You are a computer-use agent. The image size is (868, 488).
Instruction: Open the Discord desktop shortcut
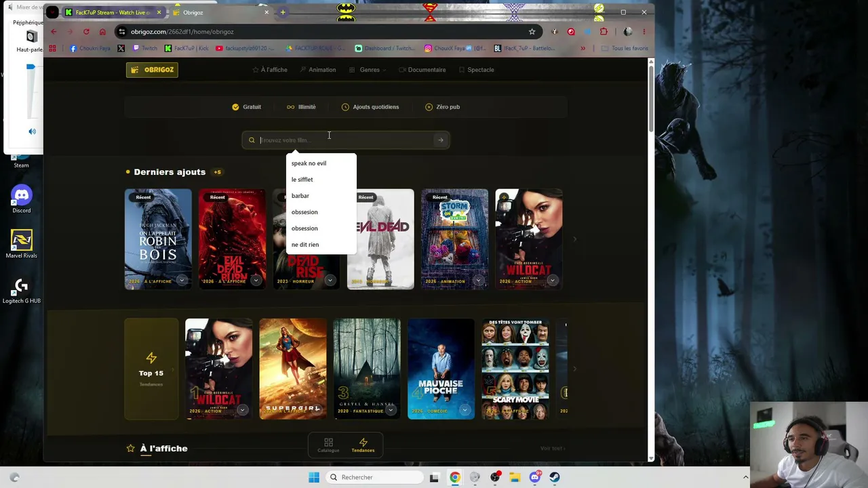21,200
